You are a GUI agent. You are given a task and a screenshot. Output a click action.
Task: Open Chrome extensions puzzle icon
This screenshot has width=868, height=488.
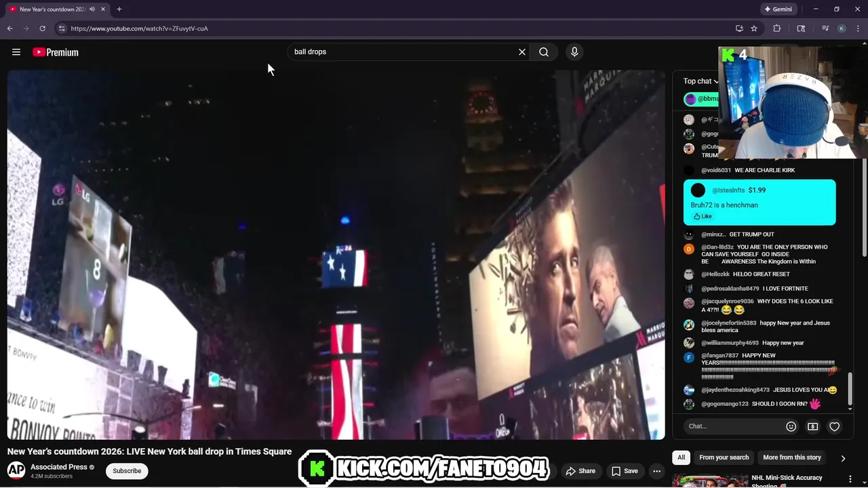(777, 28)
